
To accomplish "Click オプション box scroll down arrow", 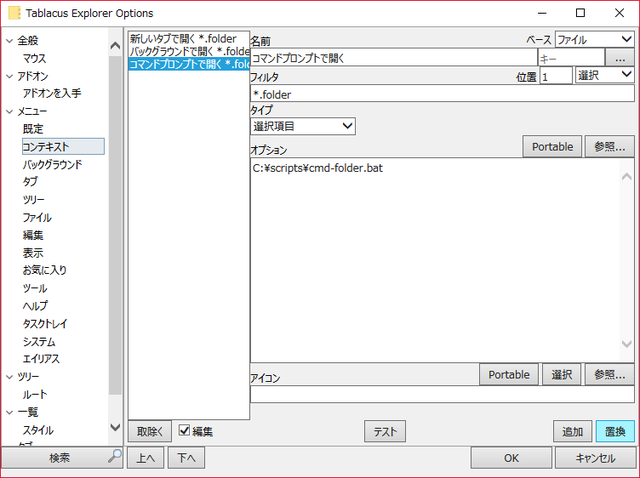I will [627, 344].
